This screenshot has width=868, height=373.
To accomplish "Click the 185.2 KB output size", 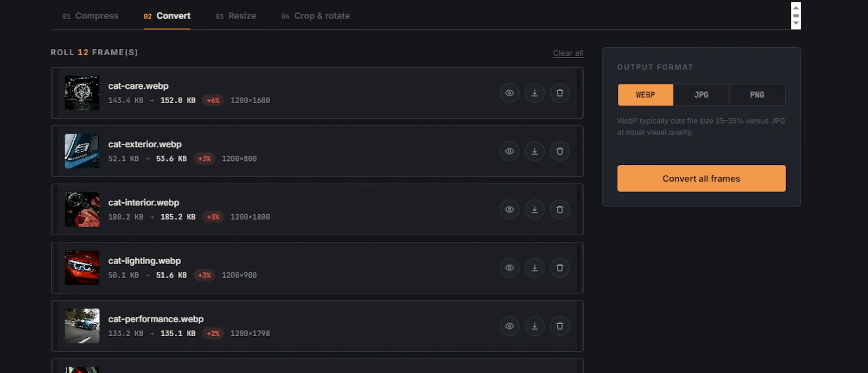I will [178, 217].
